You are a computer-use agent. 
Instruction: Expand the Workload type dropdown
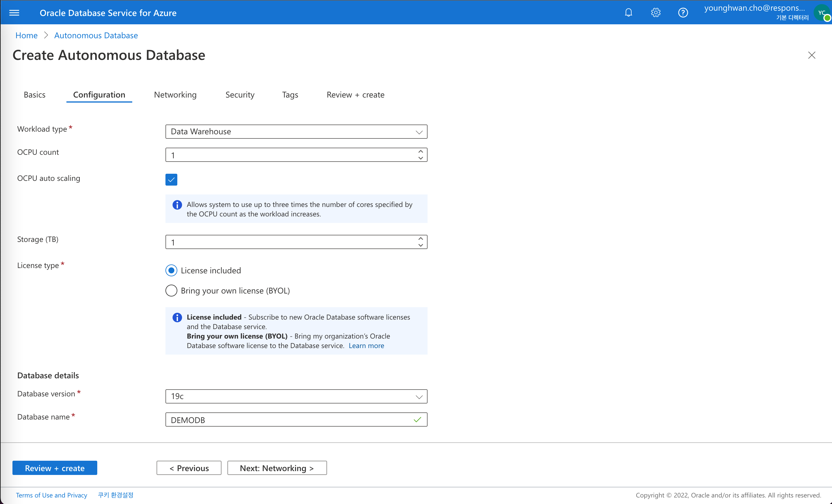pyautogui.click(x=296, y=132)
